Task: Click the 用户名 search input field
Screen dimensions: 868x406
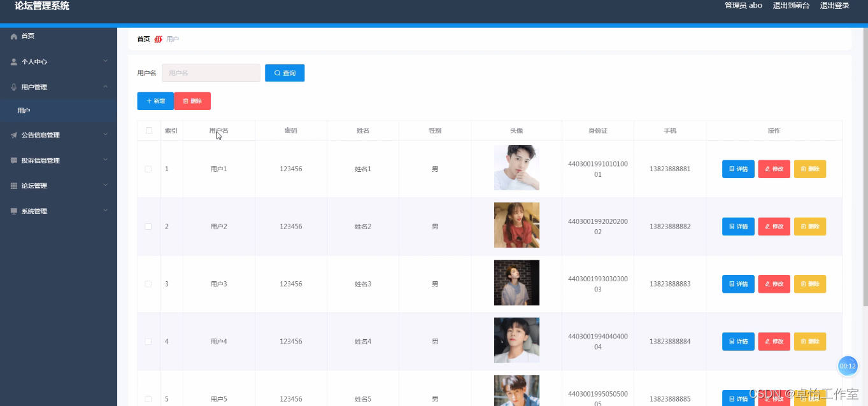Action: pyautogui.click(x=211, y=73)
